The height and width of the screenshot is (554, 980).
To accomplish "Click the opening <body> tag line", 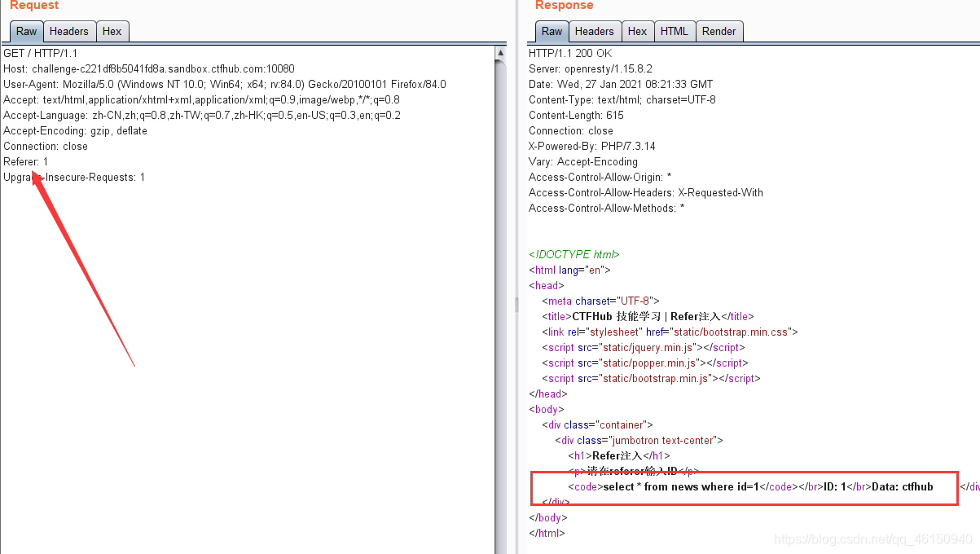I will (x=546, y=410).
